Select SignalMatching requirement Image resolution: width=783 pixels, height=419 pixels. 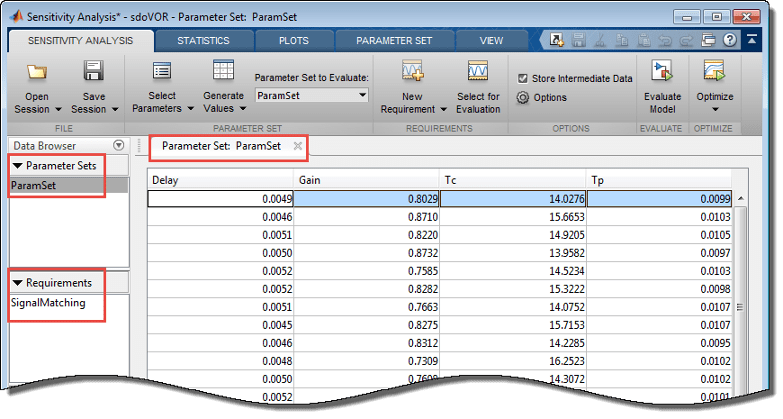[x=48, y=303]
